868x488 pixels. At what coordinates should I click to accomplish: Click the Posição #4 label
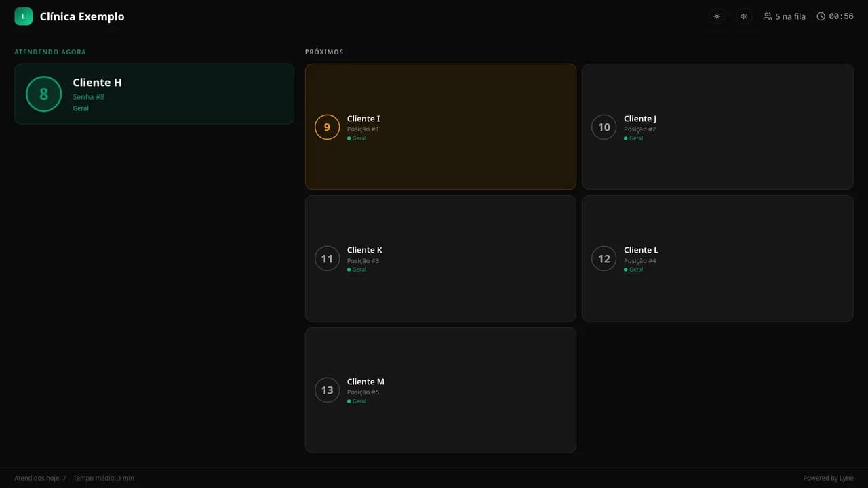click(x=640, y=261)
